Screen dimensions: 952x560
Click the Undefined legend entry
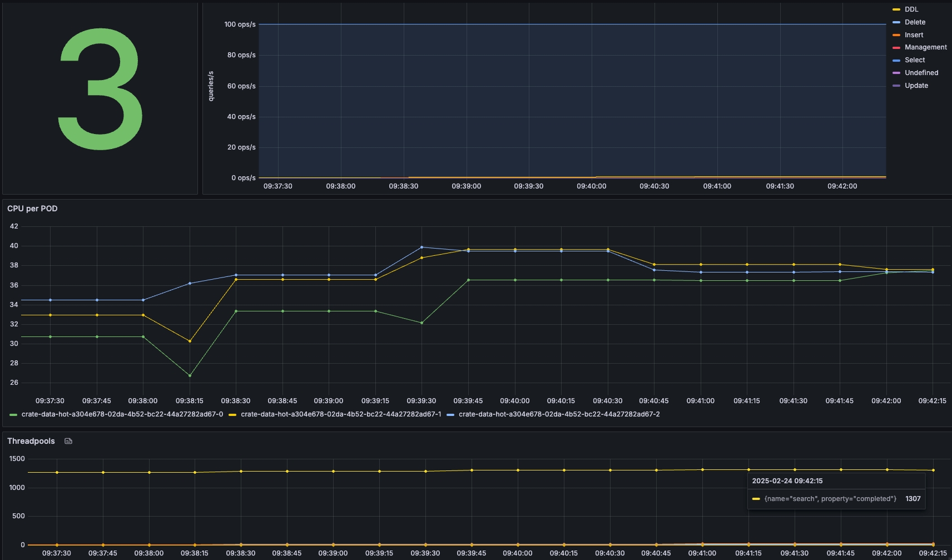pyautogui.click(x=921, y=73)
